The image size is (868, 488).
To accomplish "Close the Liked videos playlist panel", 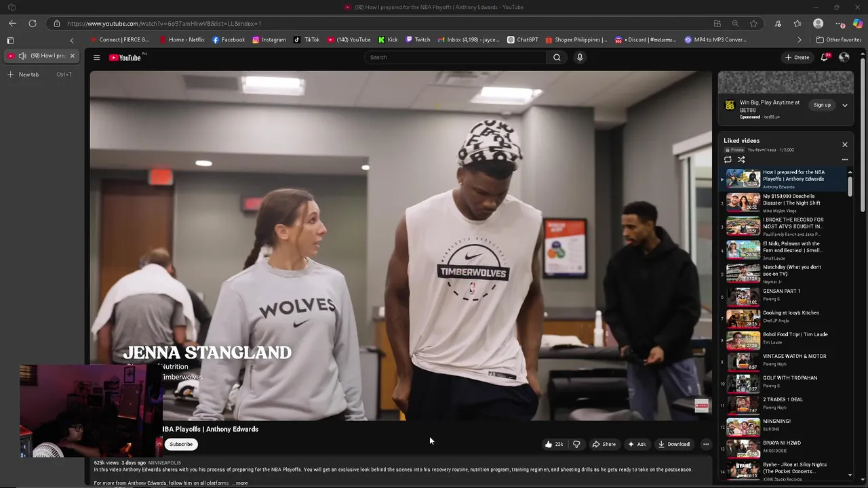I will pos(845,144).
